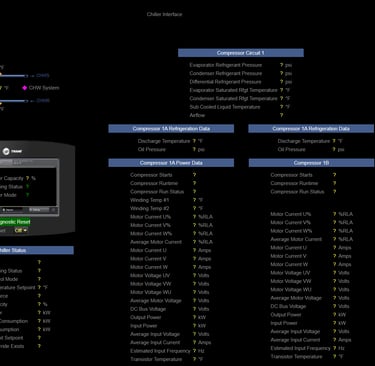375x366 pixels.
Task: Click the Chiller Interface page title
Action: 165,14
